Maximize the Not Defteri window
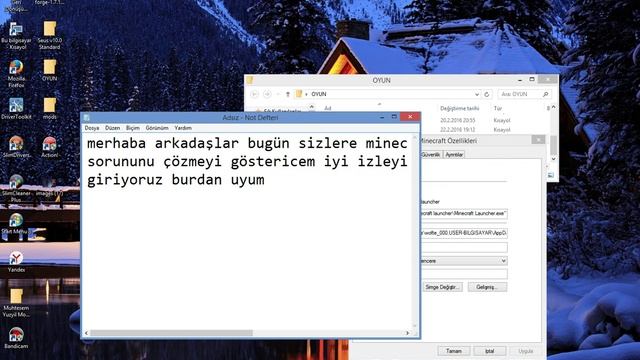Image resolution: width=640 pixels, height=360 pixels. click(394, 117)
